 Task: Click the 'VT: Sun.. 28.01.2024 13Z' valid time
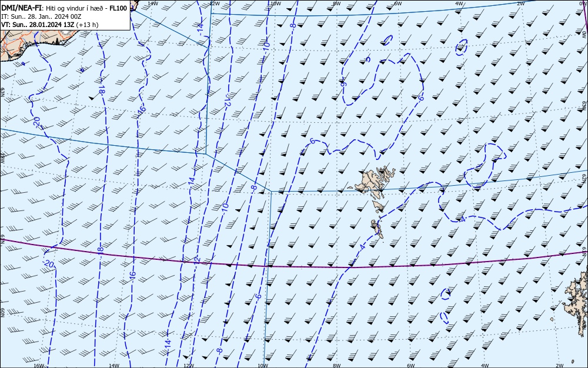38,25
